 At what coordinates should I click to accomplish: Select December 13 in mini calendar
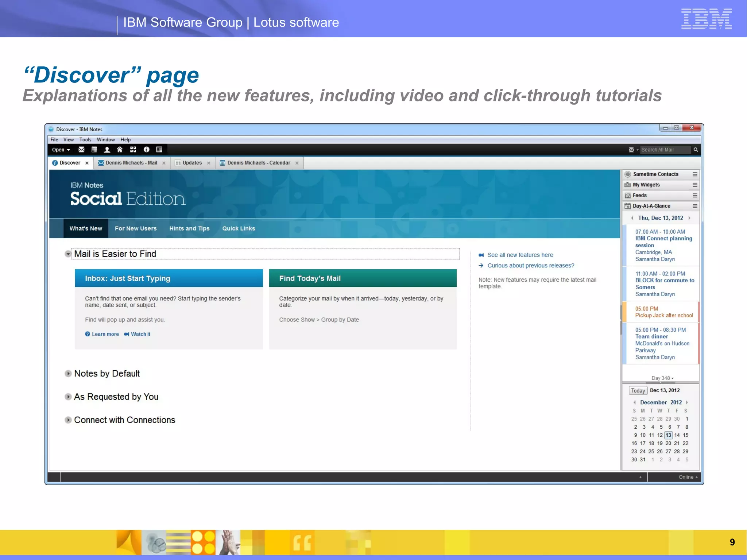[x=668, y=435]
